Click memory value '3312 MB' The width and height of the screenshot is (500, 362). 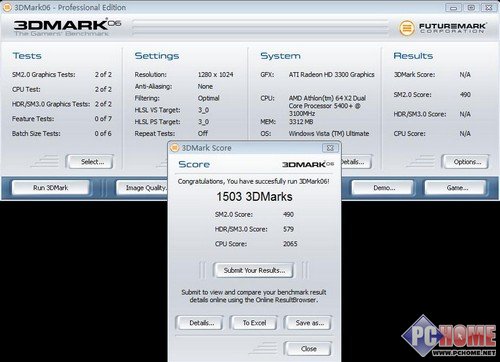pos(301,122)
